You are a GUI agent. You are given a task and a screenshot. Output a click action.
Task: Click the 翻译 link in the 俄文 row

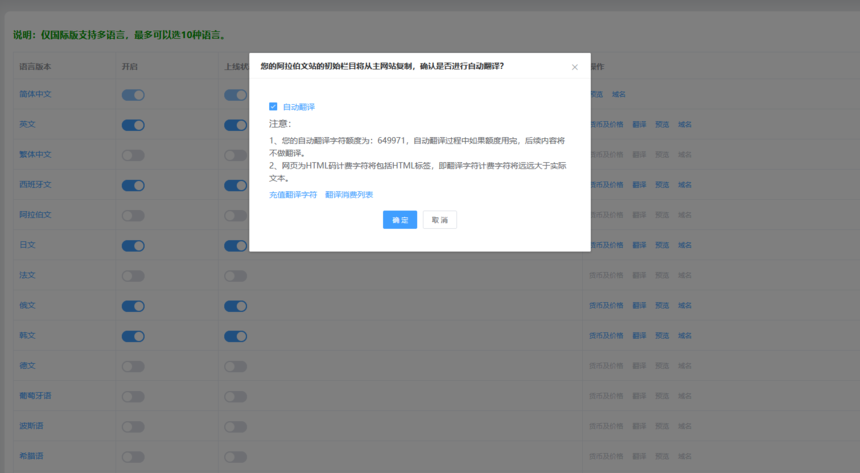tap(639, 306)
